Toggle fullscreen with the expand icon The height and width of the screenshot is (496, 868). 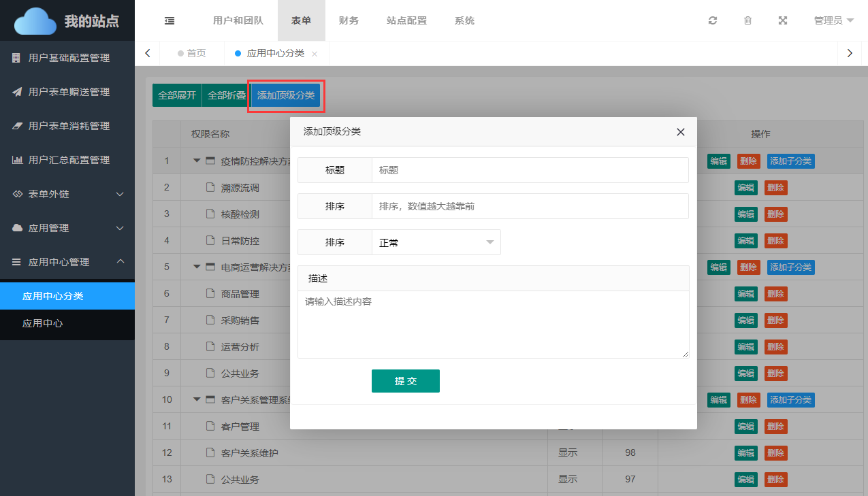783,20
